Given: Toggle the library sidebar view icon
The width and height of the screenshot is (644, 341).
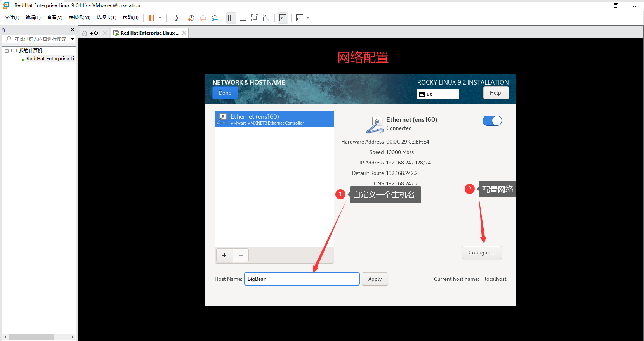Looking at the screenshot, I should [231, 18].
